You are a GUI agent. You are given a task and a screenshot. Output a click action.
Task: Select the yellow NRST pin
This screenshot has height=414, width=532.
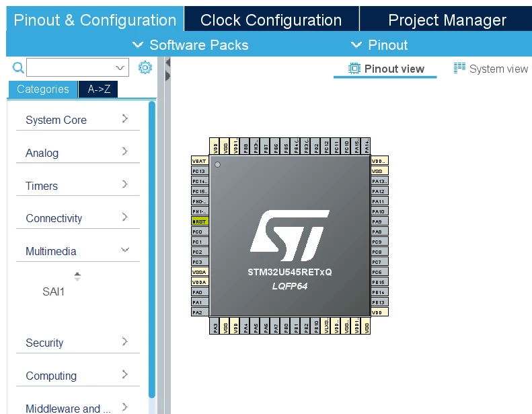pos(200,221)
